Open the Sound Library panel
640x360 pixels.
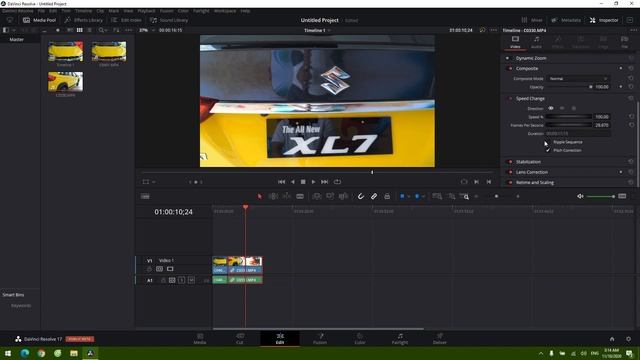pyautogui.click(x=169, y=20)
